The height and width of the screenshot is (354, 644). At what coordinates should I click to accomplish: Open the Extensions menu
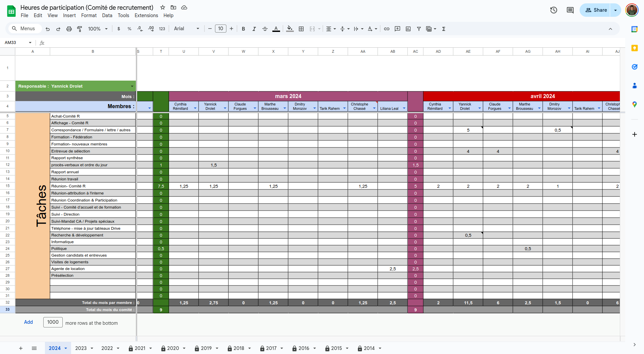[146, 15]
